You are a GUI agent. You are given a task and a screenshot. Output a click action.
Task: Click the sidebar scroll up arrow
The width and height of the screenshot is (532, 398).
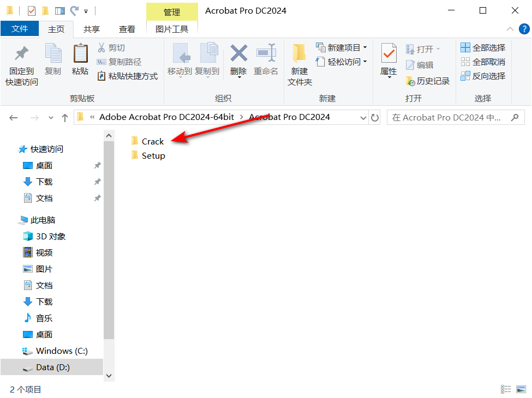[x=109, y=136]
